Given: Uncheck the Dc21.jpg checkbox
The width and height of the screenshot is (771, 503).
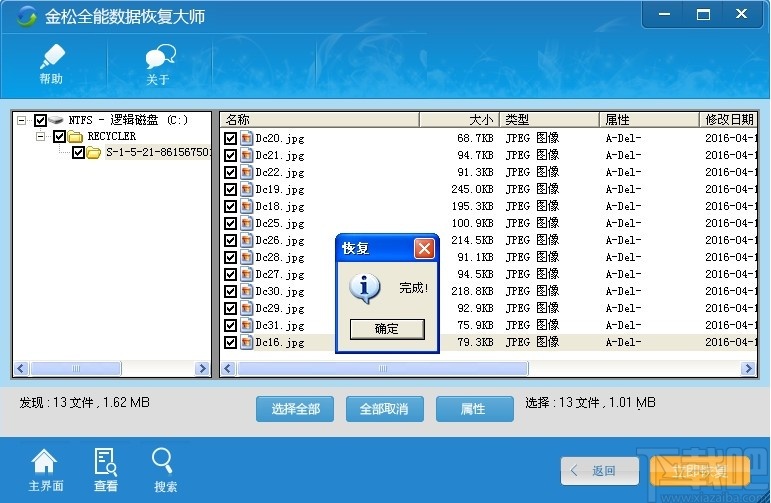Looking at the screenshot, I should 230,155.
